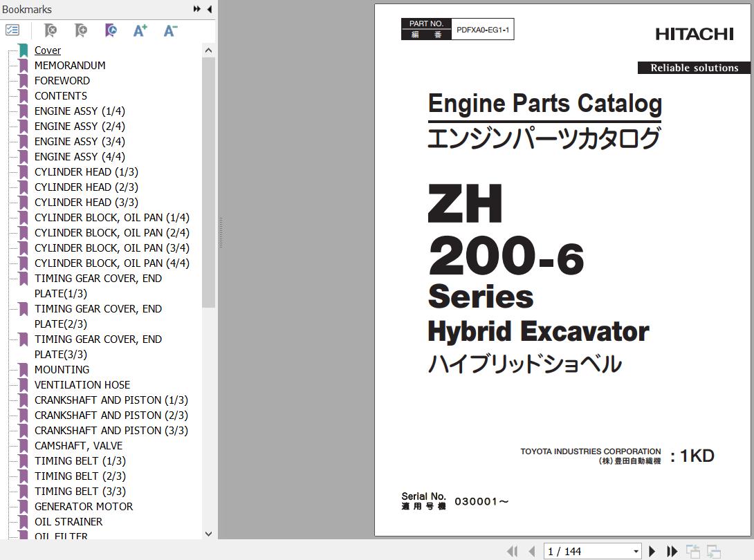This screenshot has height=560, width=754.
Task: Select CRANKSHAFT AND PISTON (2/3) bookmark
Action: point(111,416)
